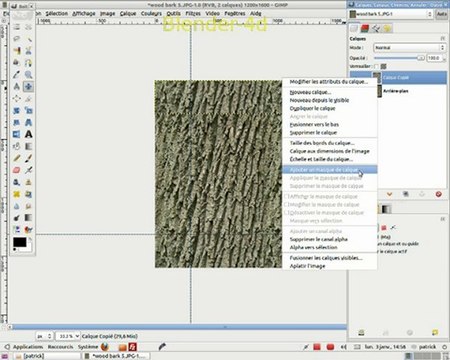Select the Zoom magnifier tool
This screenshot has width=450, height=360.
(28, 75)
